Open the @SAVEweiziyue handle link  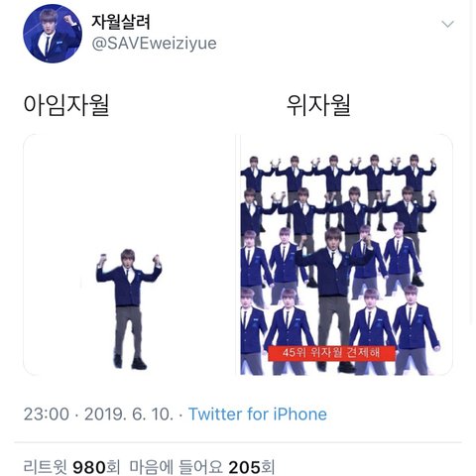pos(154,44)
